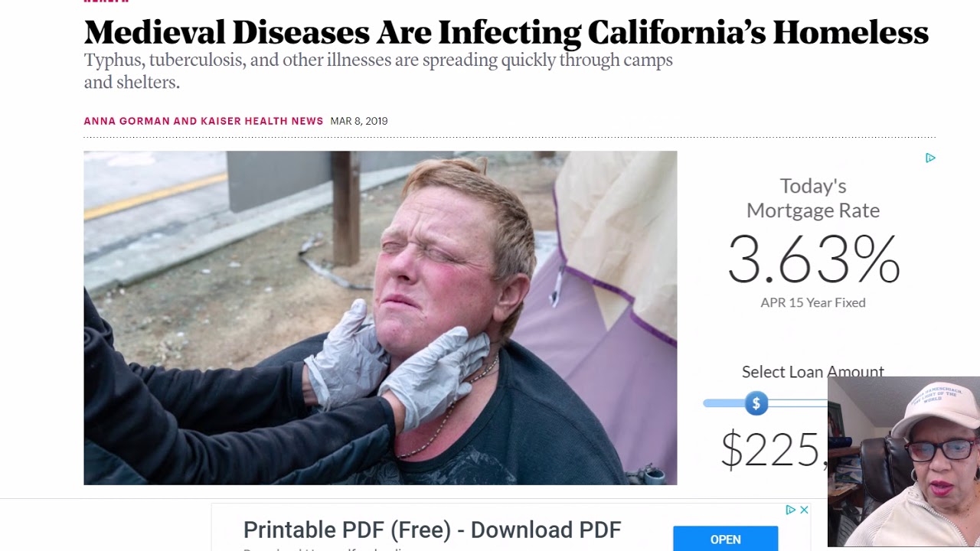The height and width of the screenshot is (551, 980).
Task: Click the loan slider track left of handle
Action: pos(723,403)
